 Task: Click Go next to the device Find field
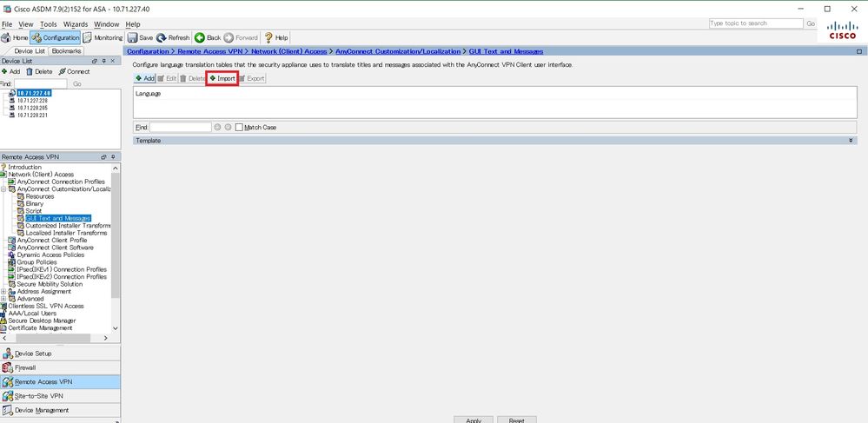[77, 83]
